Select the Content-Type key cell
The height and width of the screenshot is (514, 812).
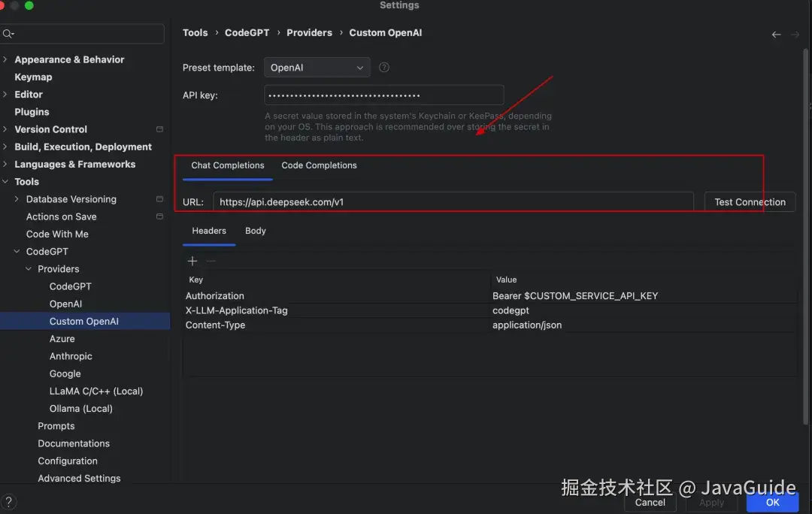pyautogui.click(x=337, y=325)
